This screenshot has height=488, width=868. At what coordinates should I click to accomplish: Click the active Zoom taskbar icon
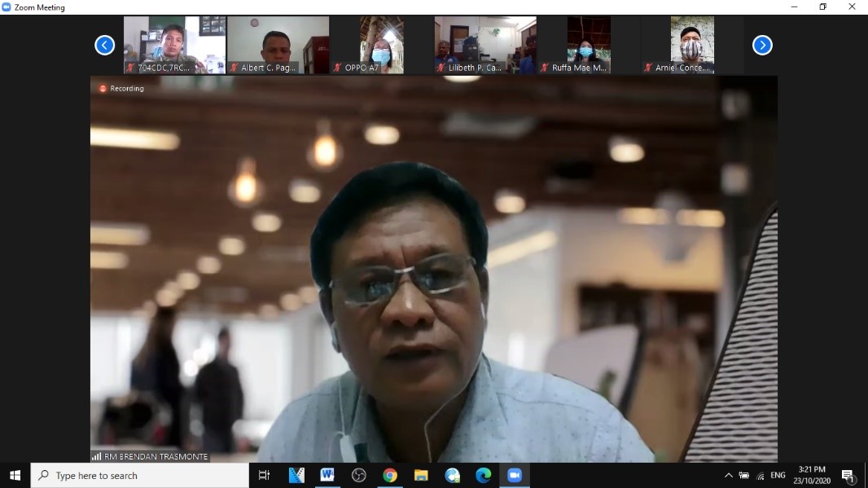click(x=515, y=475)
